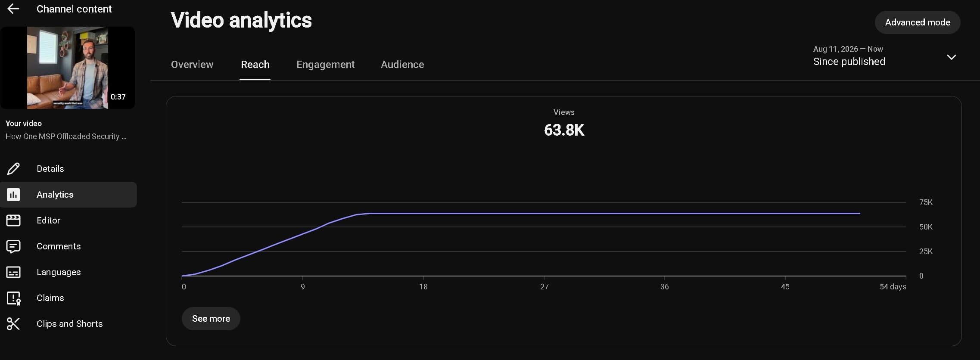
Task: Expand the date range chevron
Action: pyautogui.click(x=951, y=57)
